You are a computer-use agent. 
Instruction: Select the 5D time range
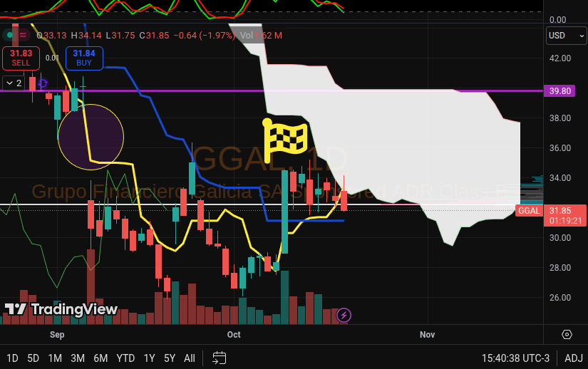(x=33, y=358)
